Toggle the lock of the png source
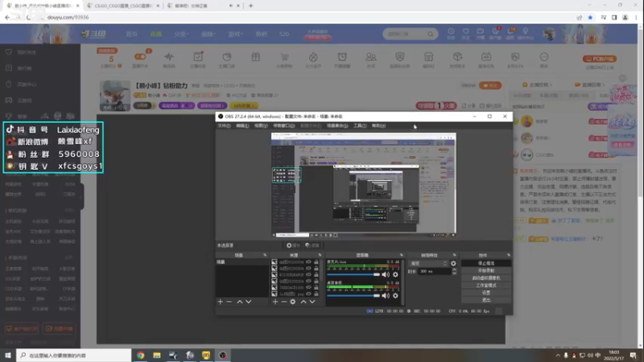 [316, 294]
